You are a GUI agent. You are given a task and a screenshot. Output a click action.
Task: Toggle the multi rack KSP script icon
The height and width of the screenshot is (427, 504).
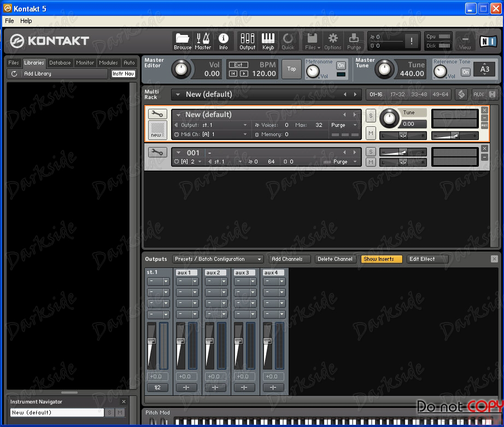click(x=461, y=94)
